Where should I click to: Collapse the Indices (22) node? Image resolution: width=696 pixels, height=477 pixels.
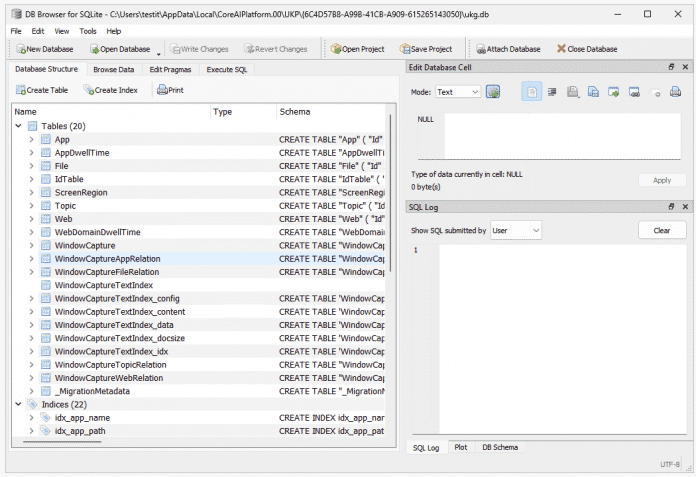[18, 404]
